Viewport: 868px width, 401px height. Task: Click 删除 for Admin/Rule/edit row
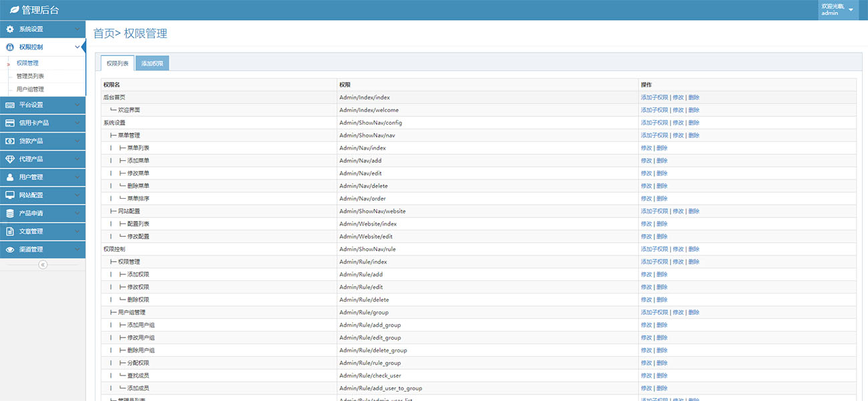(662, 288)
